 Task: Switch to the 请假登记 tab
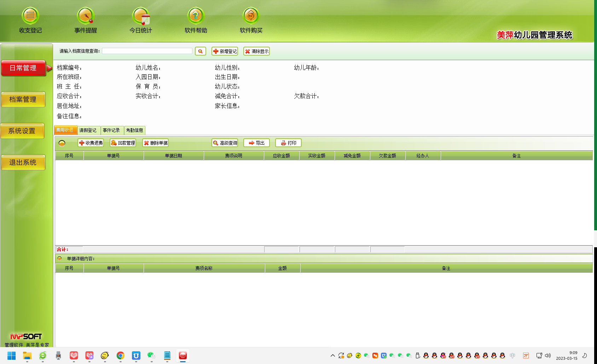tap(88, 130)
